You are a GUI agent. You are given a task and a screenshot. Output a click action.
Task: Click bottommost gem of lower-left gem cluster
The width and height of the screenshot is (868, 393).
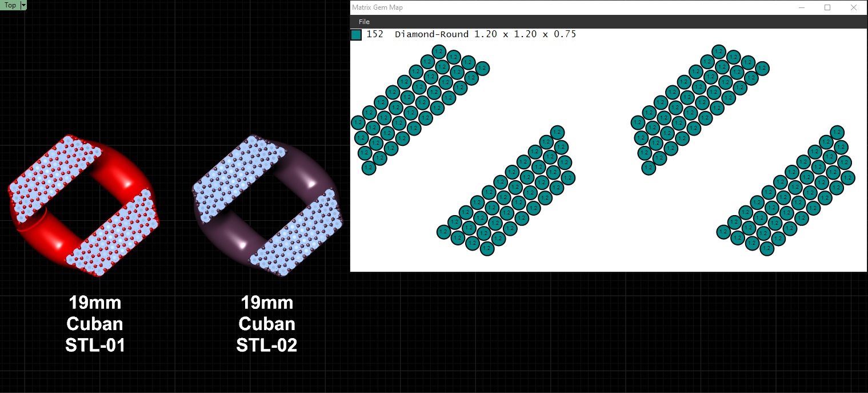coord(487,248)
